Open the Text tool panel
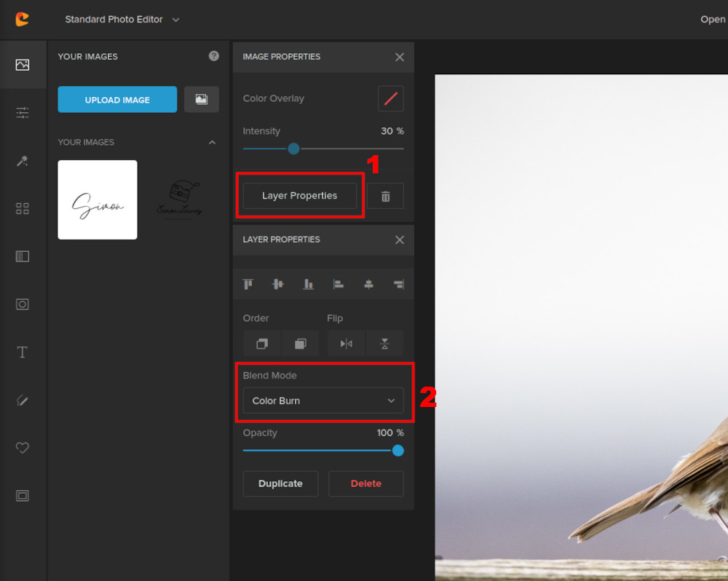 click(x=23, y=352)
